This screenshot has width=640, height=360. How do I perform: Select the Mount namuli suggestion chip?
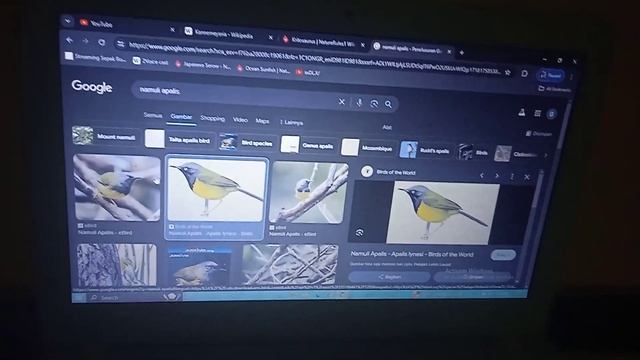[104, 136]
